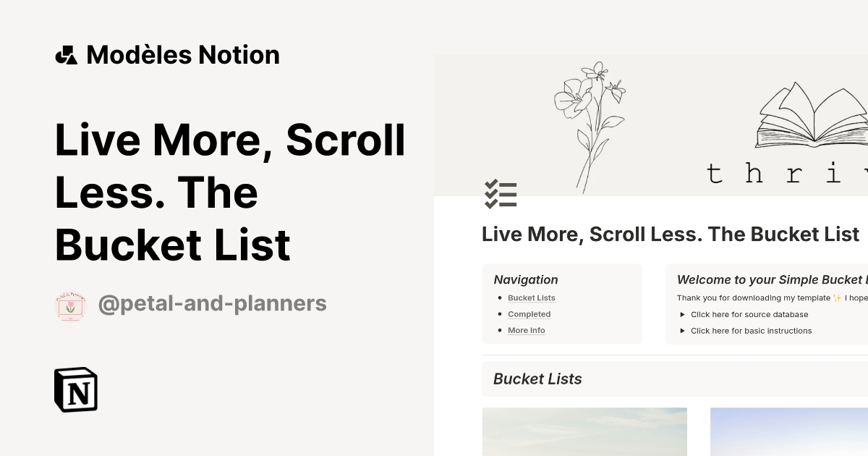Screen dimensions: 868x456
Task: Toggle open the Bucket Lists section header
Action: [x=537, y=379]
